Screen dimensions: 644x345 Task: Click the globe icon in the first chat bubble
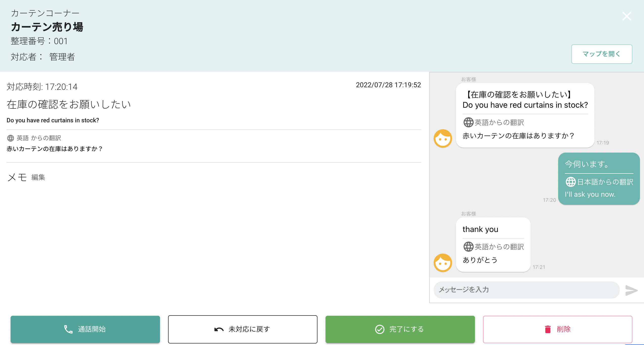coord(468,123)
